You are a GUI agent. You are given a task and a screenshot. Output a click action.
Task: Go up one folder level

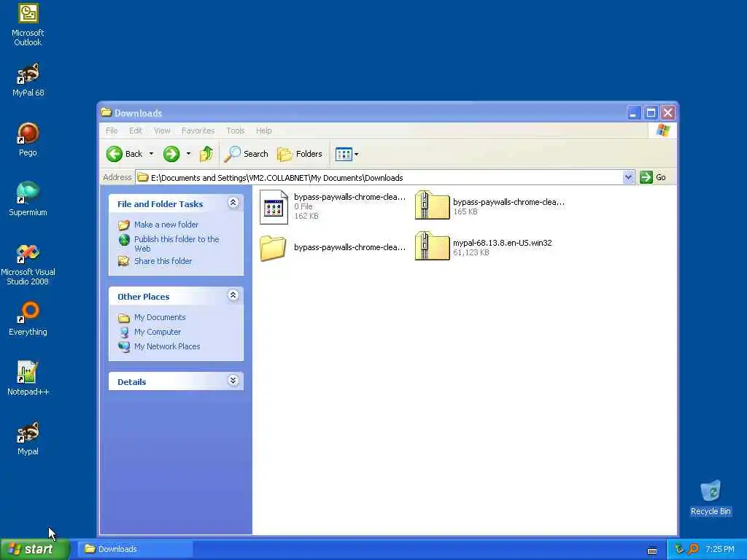point(206,154)
